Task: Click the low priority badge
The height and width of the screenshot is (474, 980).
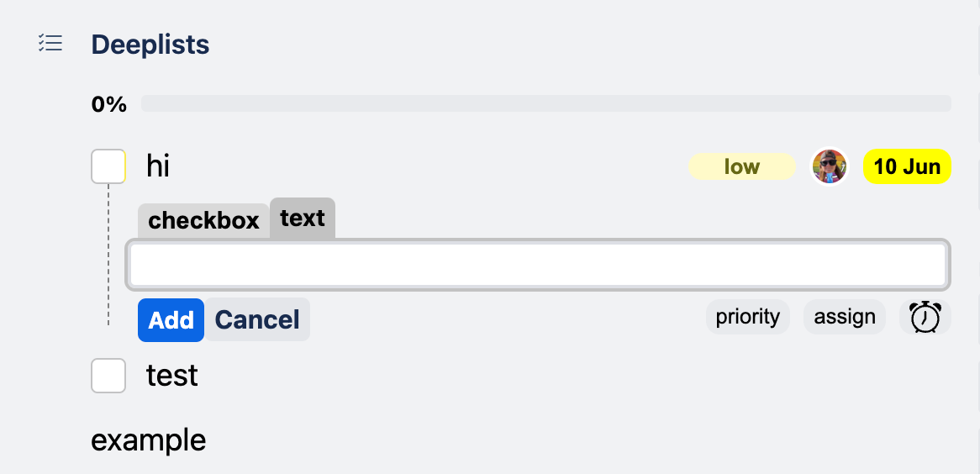Action: tap(742, 167)
